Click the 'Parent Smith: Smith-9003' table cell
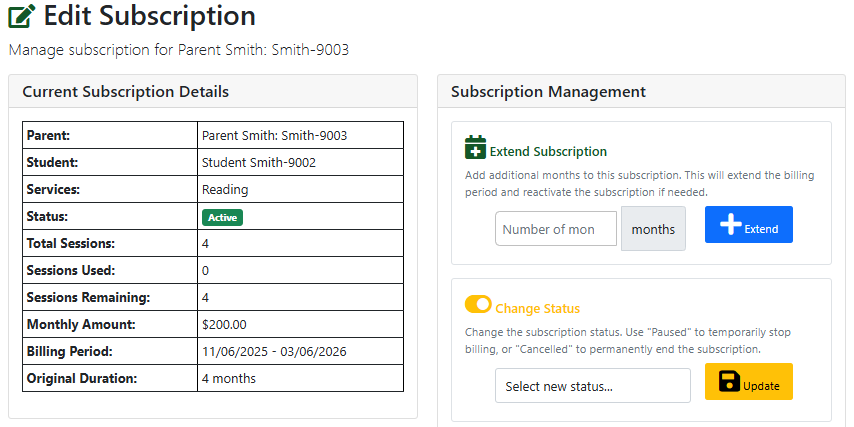The width and height of the screenshot is (854, 427). [x=274, y=135]
